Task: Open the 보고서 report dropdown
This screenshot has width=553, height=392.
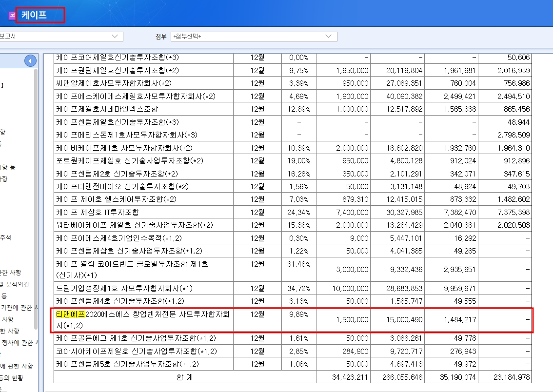Action: [61, 37]
